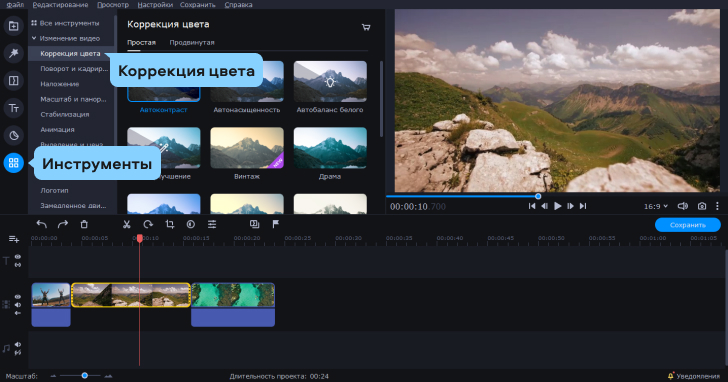Open preview more options menu
728x382 pixels.
pos(717,206)
